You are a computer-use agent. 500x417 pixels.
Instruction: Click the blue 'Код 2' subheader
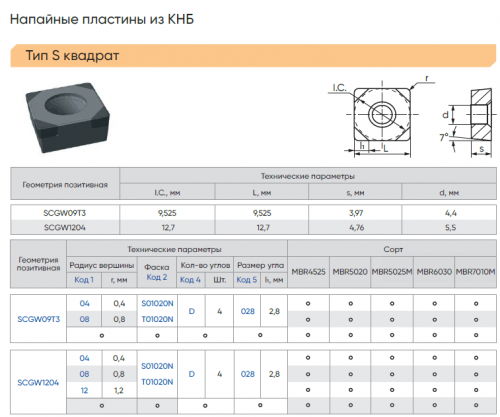click(157, 277)
